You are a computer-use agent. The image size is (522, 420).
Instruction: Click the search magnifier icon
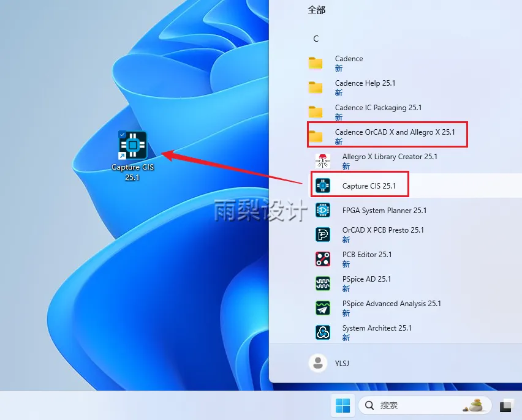(x=369, y=405)
